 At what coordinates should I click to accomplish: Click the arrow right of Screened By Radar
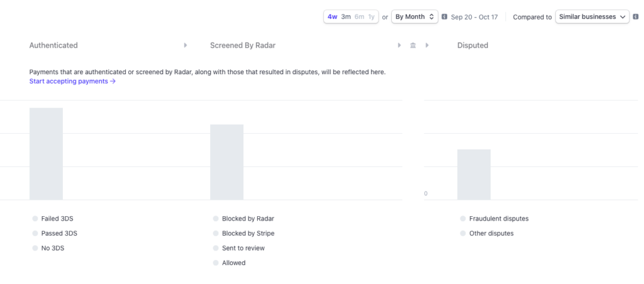[x=399, y=45]
